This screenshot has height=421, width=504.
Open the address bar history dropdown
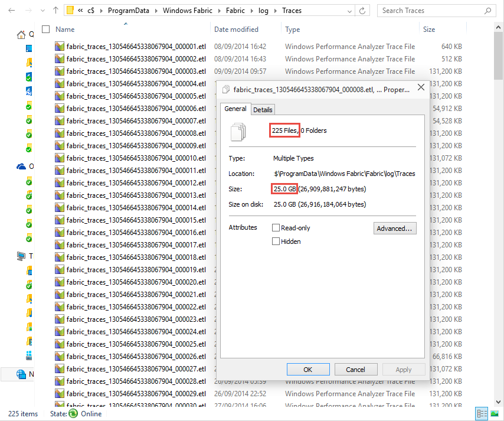[x=350, y=11]
